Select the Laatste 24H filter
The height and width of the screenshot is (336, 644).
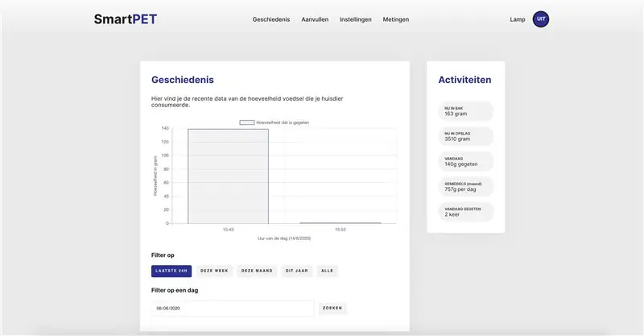point(171,271)
